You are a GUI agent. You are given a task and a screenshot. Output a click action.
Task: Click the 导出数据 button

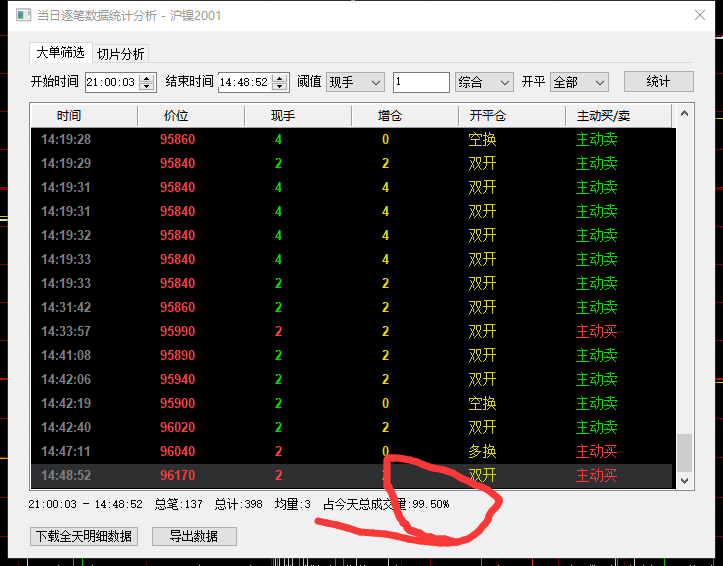[194, 536]
